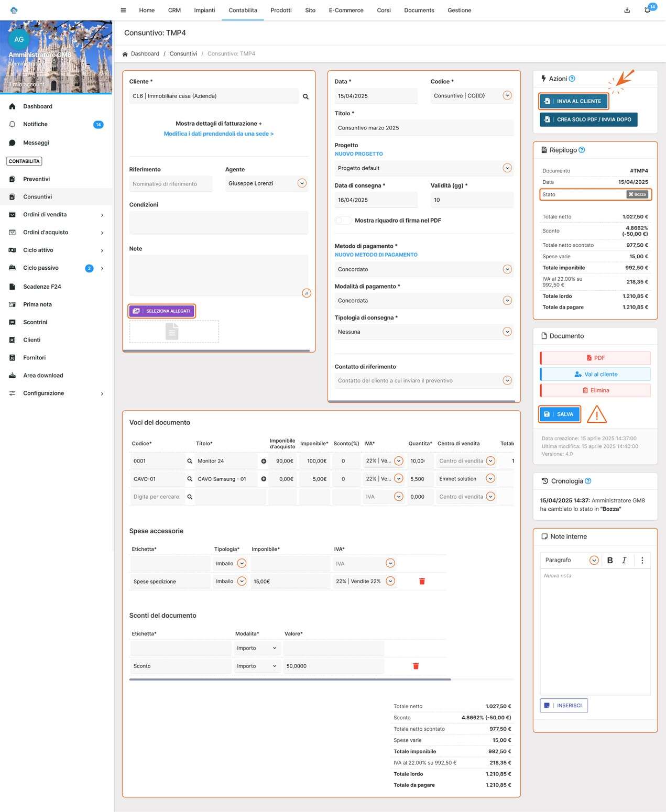Toggle italic formatting in Note interne

click(624, 561)
